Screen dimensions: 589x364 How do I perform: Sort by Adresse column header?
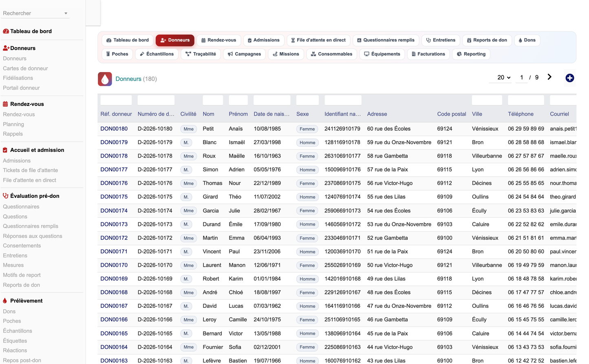377,114
